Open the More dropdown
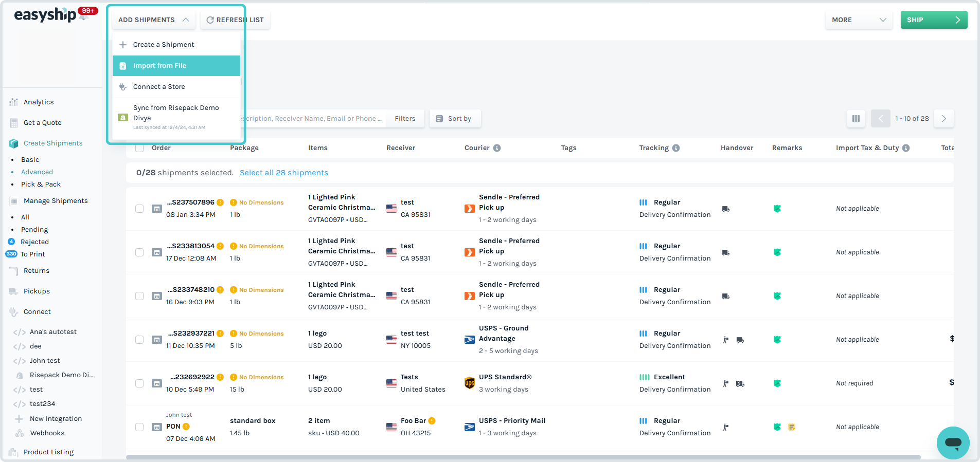This screenshot has width=980, height=462. pos(859,20)
